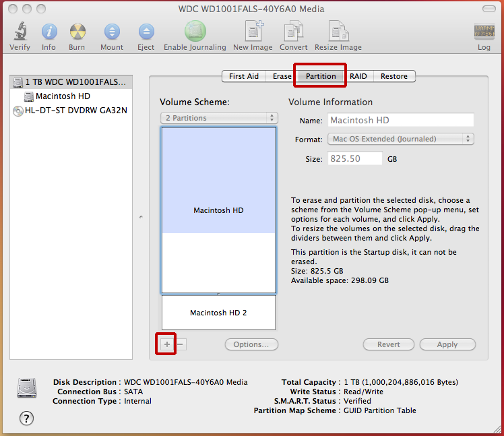Click the sidebar splitter handle
The width and height of the screenshot is (504, 436).
pos(141,217)
